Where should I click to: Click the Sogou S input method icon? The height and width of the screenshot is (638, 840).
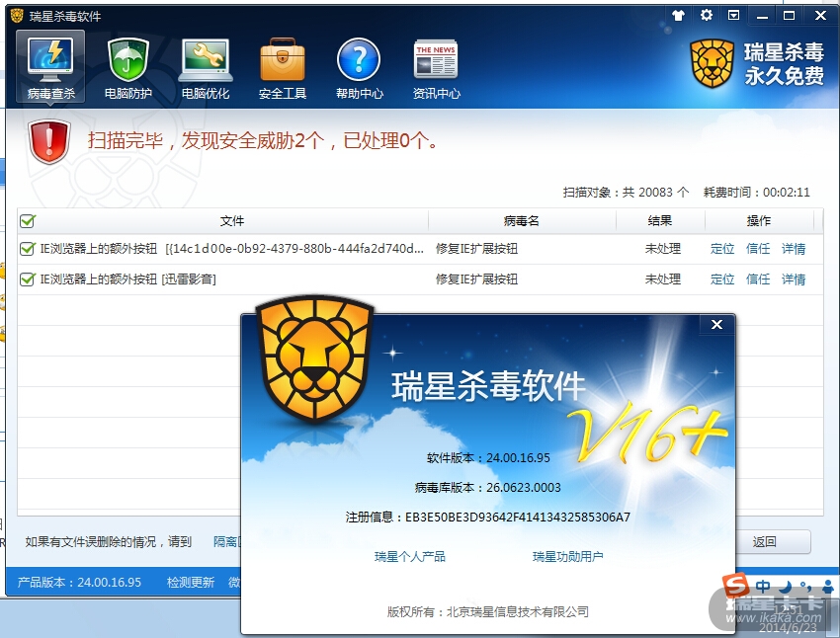(736, 586)
